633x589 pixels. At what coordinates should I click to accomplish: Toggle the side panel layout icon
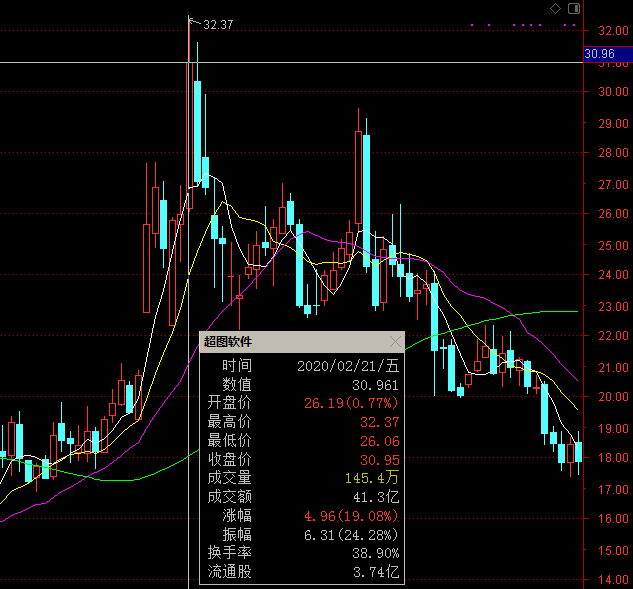point(574,8)
